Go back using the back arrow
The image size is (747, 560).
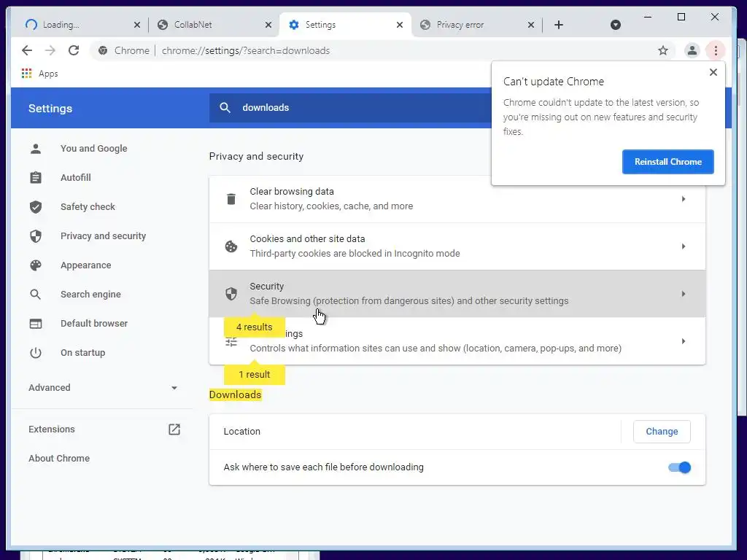tap(27, 50)
